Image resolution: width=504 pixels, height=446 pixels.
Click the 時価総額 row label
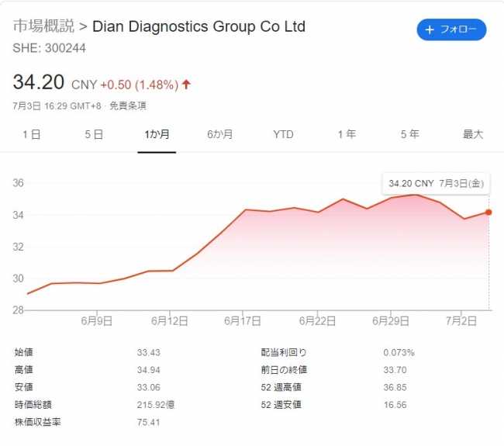[33, 405]
